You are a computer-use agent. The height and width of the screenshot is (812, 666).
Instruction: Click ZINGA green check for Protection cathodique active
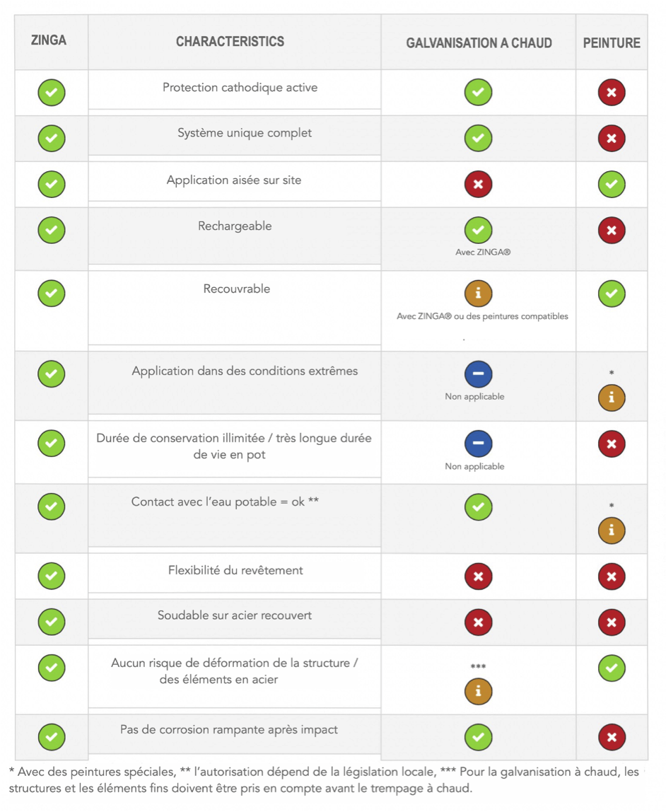[51, 93]
